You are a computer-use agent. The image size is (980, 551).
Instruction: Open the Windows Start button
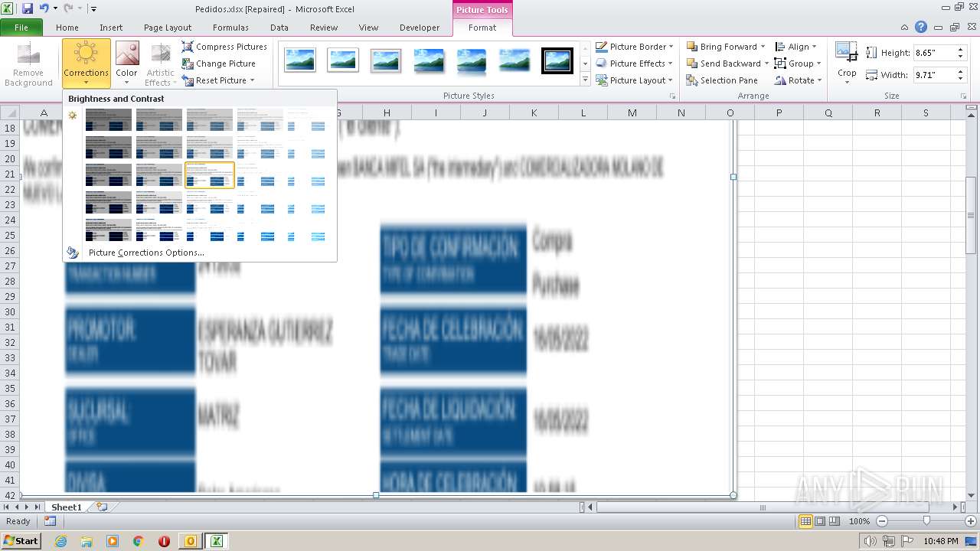(x=21, y=540)
